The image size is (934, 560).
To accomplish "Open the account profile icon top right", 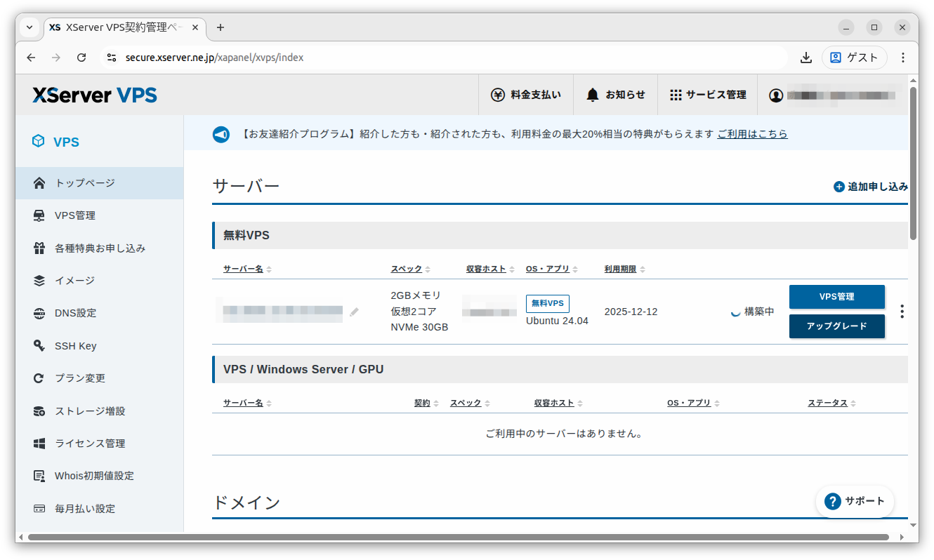I will [x=775, y=95].
